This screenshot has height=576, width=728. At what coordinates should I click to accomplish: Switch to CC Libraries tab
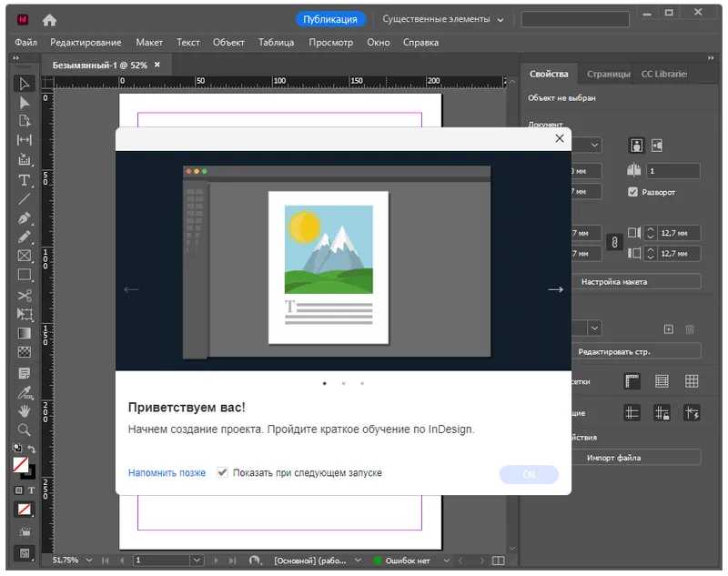tap(664, 74)
